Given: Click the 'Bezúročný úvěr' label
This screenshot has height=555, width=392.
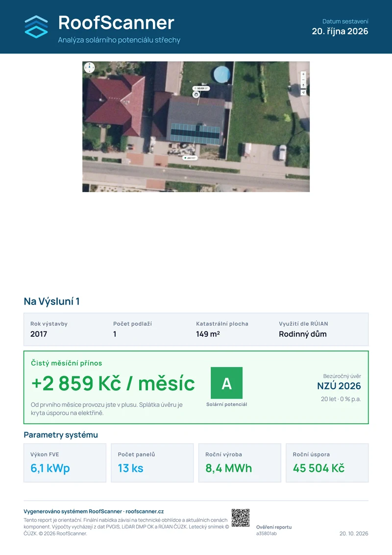Looking at the screenshot, I should pos(342,376).
